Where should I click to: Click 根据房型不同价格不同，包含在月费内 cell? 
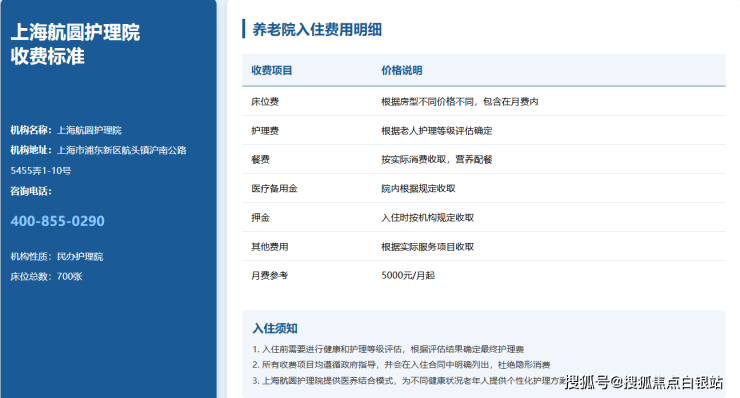pos(460,102)
